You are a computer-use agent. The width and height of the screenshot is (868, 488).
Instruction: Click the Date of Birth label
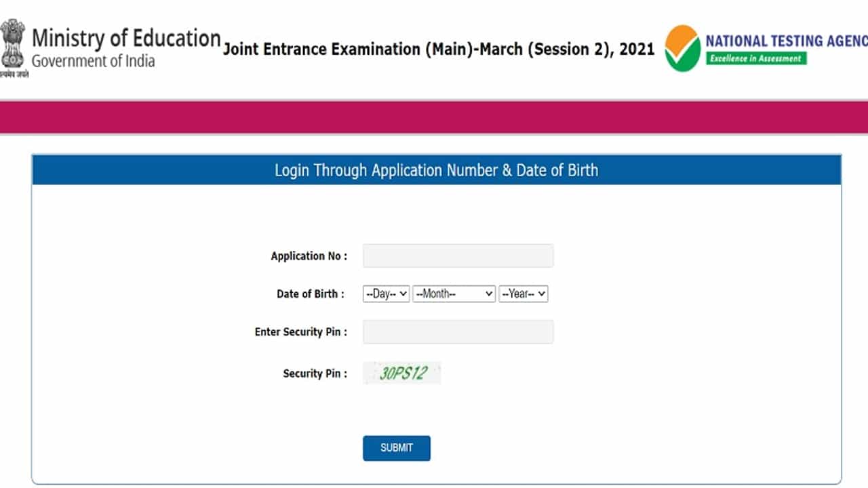coord(310,294)
